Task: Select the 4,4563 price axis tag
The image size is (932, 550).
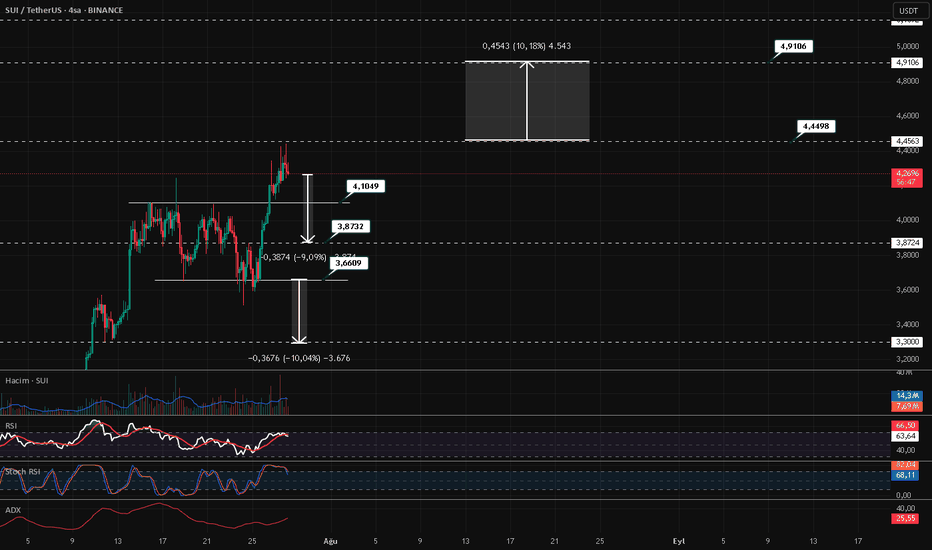Action: (907, 142)
